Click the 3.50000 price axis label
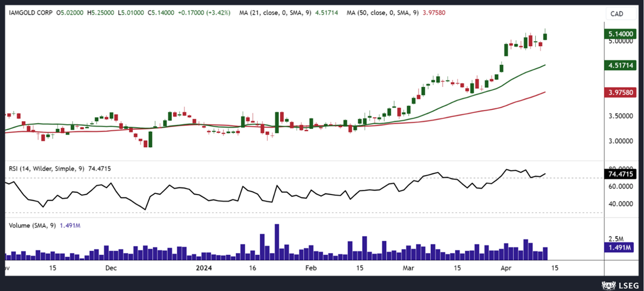This screenshot has height=291, width=644. [x=620, y=117]
